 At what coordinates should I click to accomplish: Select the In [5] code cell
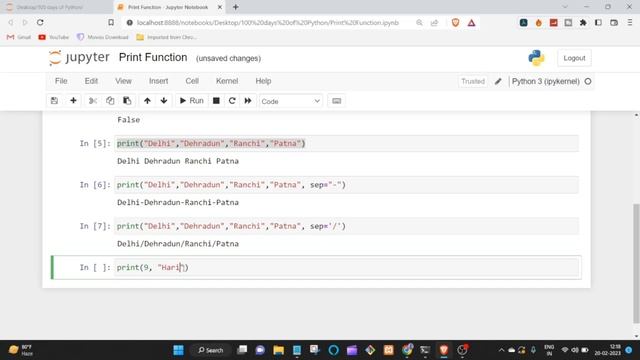click(346, 144)
